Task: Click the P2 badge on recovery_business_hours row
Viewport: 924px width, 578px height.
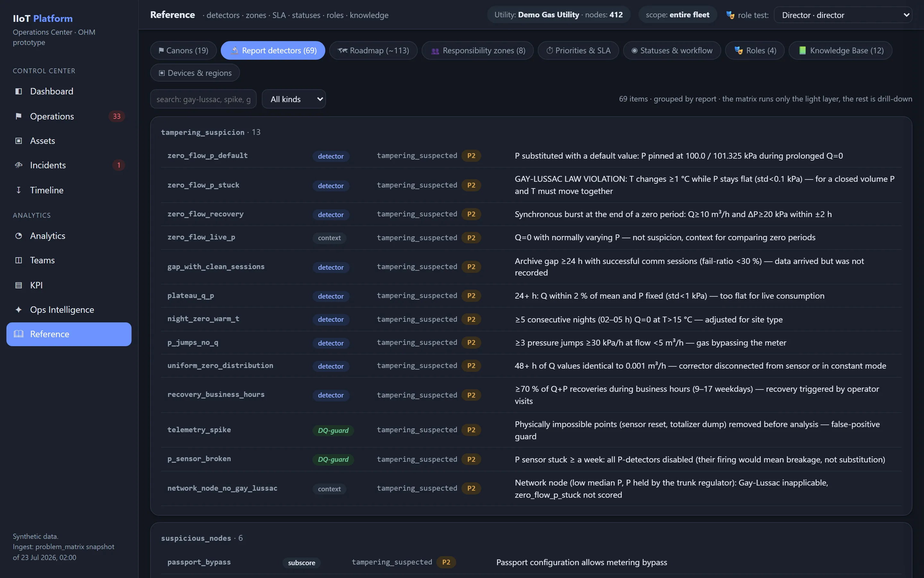Action: click(x=471, y=395)
